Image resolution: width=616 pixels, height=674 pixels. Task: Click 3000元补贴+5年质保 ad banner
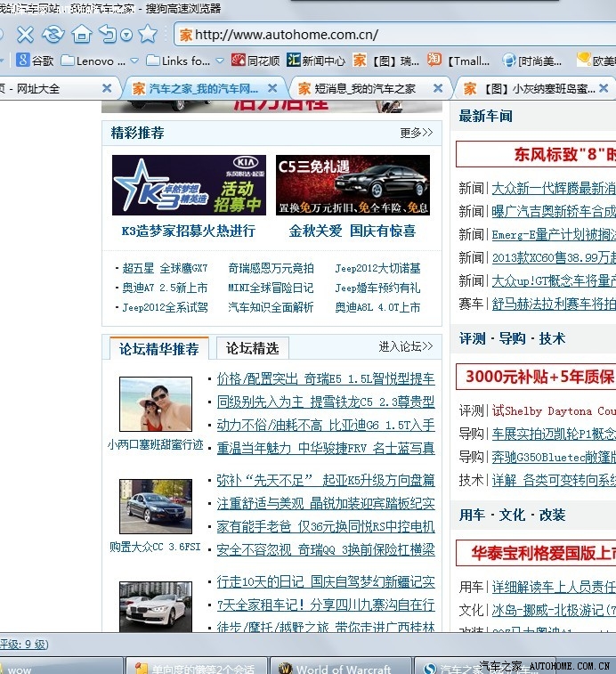[536, 377]
